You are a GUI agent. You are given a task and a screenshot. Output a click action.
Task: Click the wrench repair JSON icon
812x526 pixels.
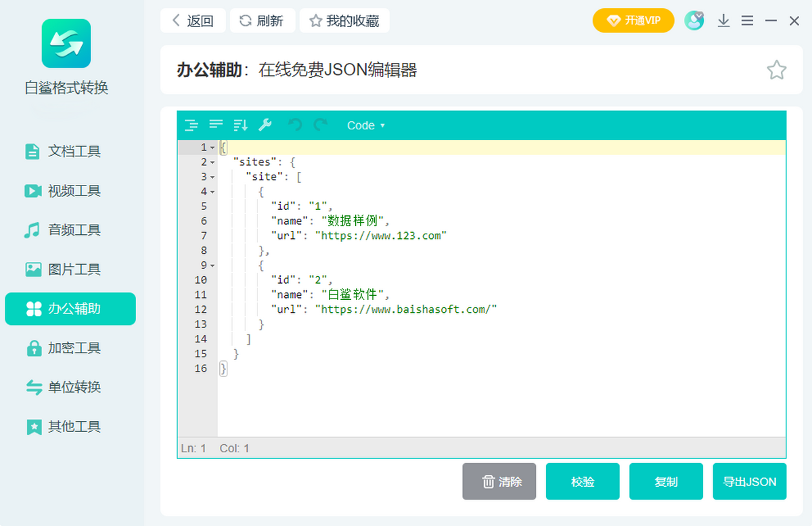pyautogui.click(x=265, y=125)
